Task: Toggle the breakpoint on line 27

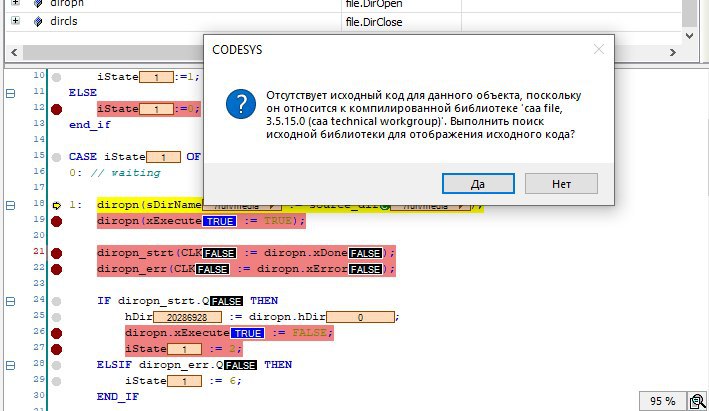Action: click(x=57, y=349)
